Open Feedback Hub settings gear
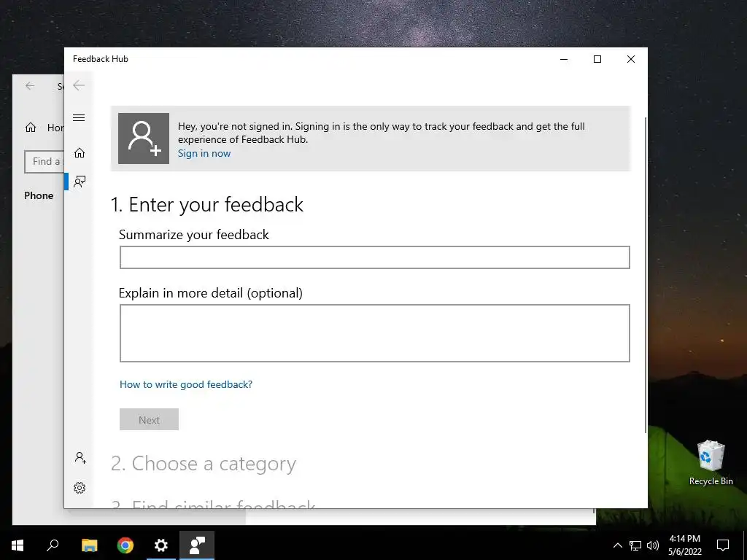This screenshot has height=560, width=747. click(x=80, y=488)
